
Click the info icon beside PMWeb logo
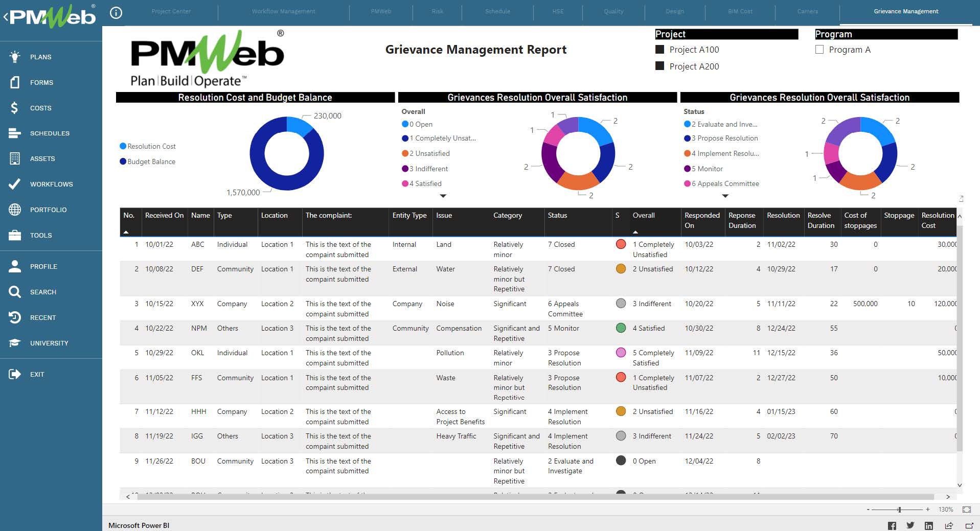(x=116, y=13)
